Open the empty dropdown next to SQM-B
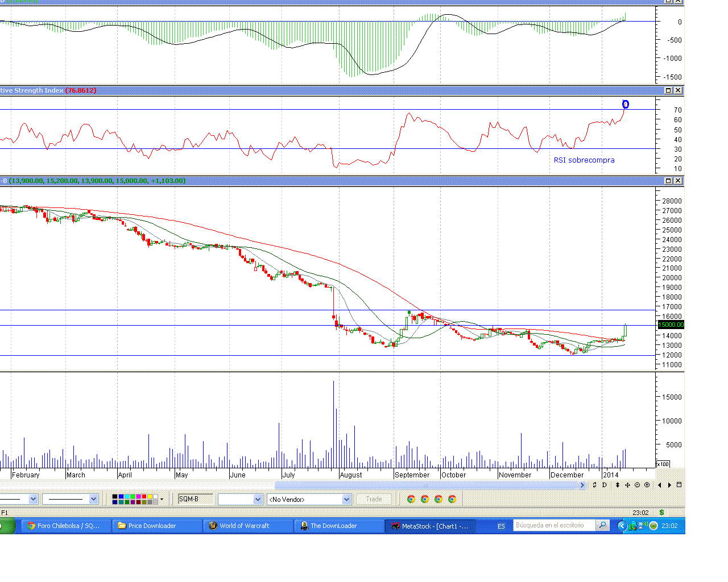 coord(258,499)
